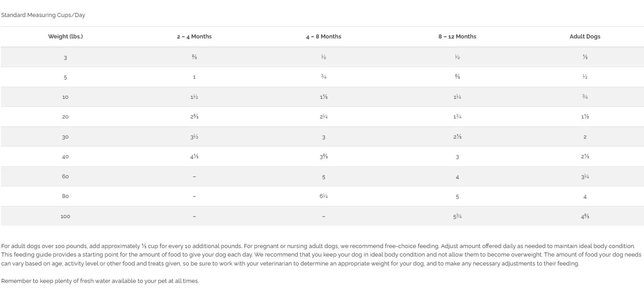Select the 100 lbs weight cell
This screenshot has width=644, height=295.
point(65,216)
